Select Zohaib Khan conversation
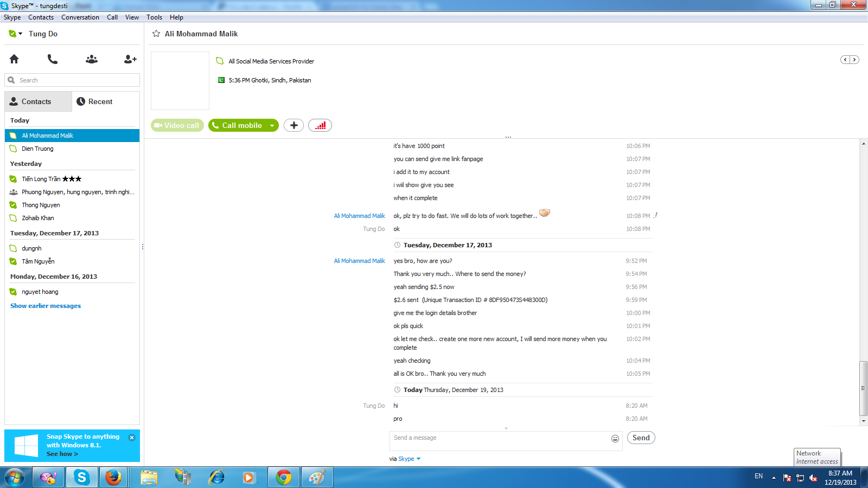This screenshot has height=488, width=868. (72, 218)
